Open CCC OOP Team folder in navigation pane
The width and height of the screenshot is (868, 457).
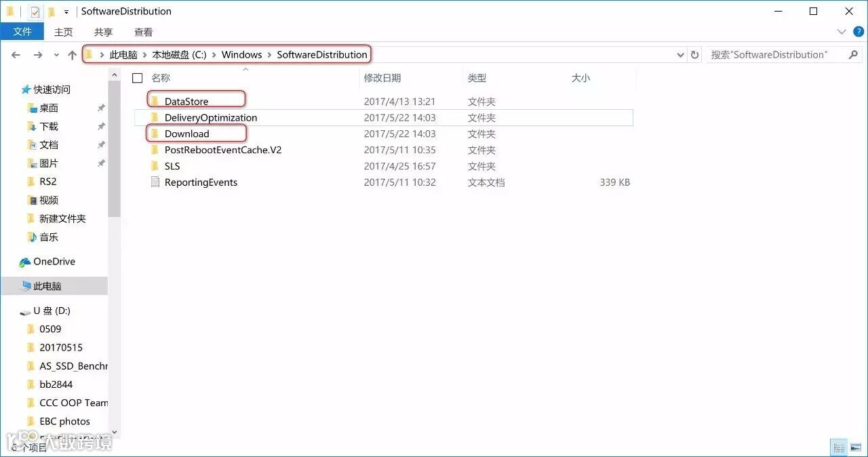coord(73,403)
